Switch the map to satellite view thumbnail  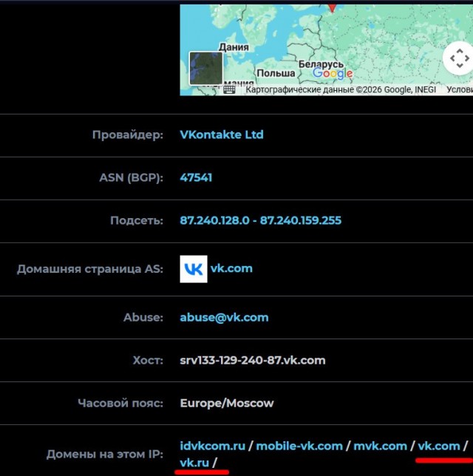(206, 68)
